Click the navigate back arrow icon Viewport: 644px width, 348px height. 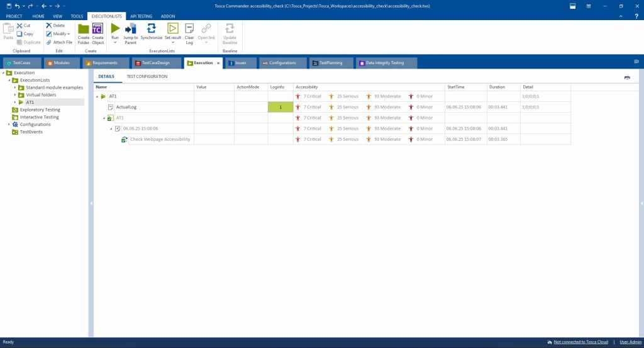44,6
